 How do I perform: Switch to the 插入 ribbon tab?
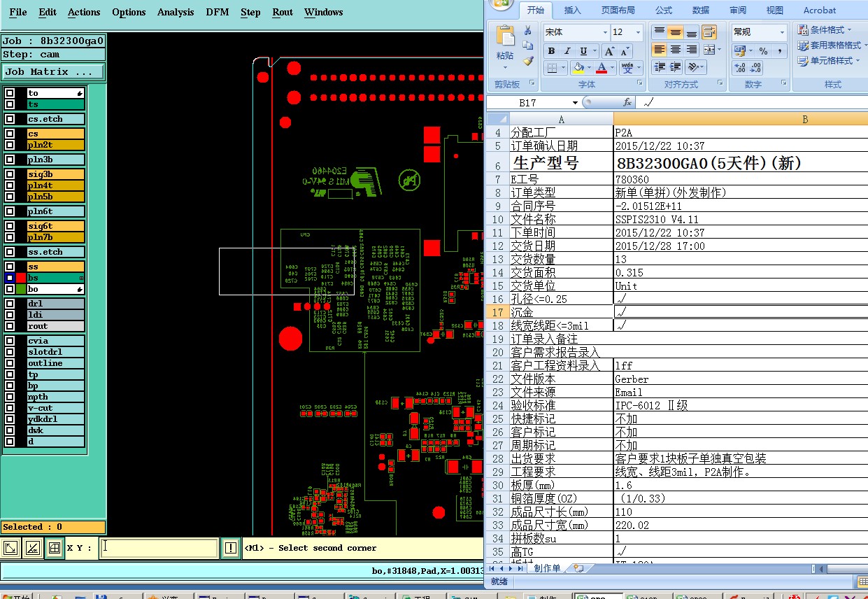(x=572, y=10)
